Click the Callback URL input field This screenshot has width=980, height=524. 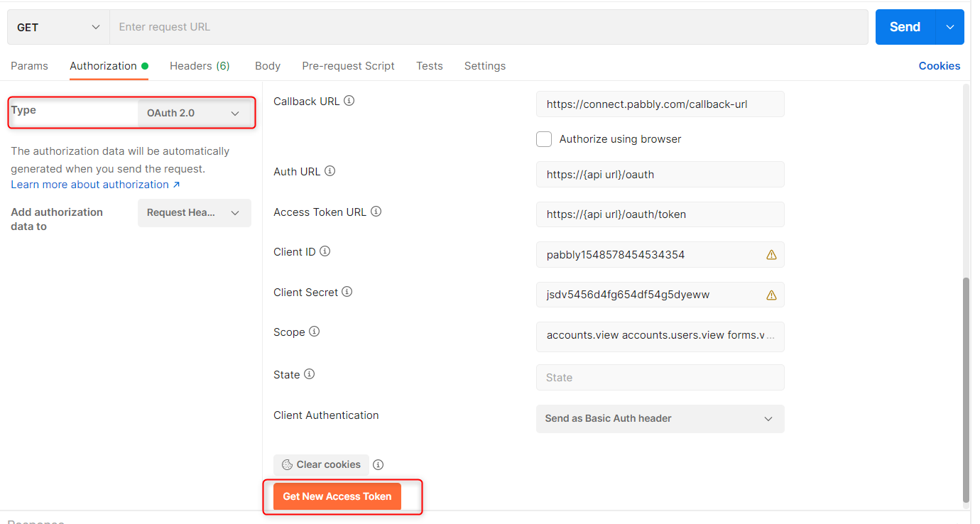coord(660,104)
